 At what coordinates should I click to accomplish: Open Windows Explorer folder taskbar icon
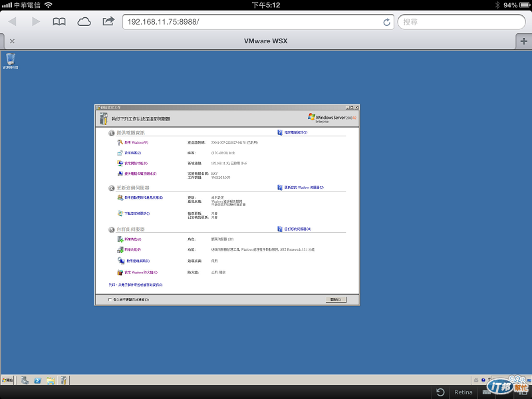(x=51, y=380)
